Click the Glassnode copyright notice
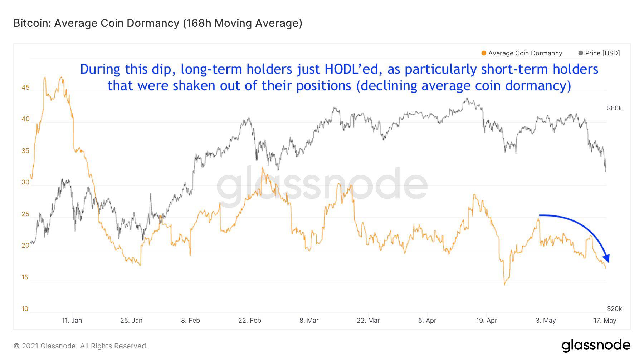 (x=80, y=346)
